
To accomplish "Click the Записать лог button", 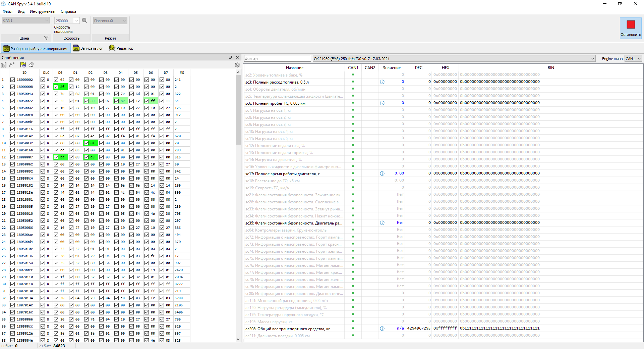I will point(88,48).
